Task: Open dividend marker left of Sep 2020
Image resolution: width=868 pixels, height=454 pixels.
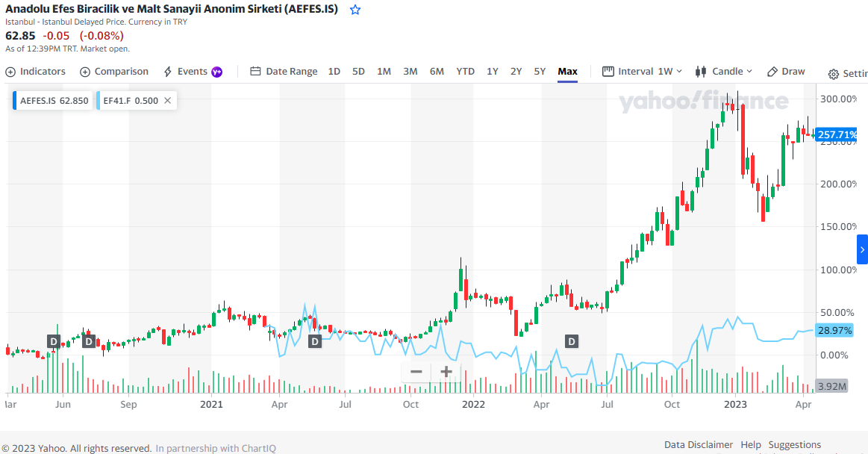Action: 89,341
